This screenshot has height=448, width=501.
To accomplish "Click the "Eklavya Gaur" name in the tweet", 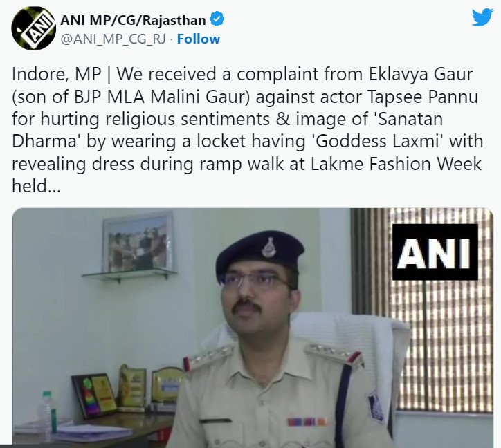I will (x=421, y=74).
